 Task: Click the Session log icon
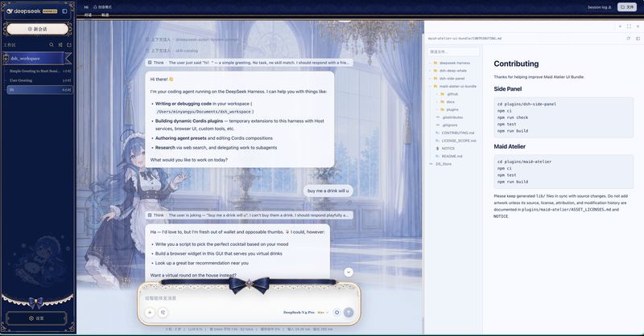pyautogui.click(x=609, y=7)
